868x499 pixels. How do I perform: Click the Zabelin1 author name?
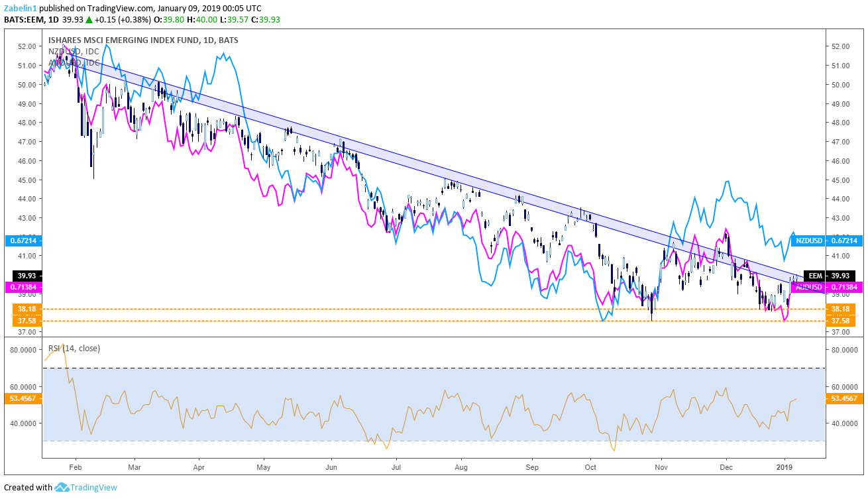coord(22,8)
